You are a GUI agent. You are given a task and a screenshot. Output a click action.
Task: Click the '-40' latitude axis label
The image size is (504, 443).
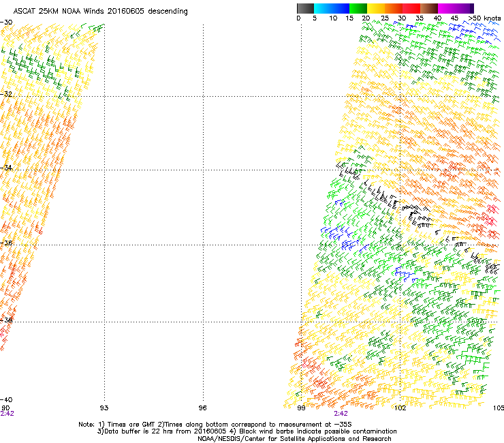pos(6,399)
